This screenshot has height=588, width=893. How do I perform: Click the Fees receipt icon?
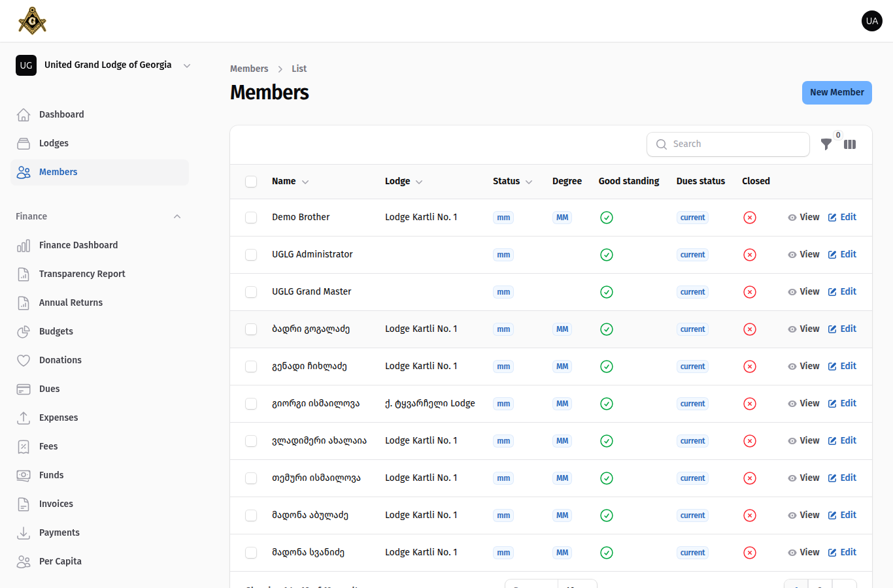(x=24, y=446)
